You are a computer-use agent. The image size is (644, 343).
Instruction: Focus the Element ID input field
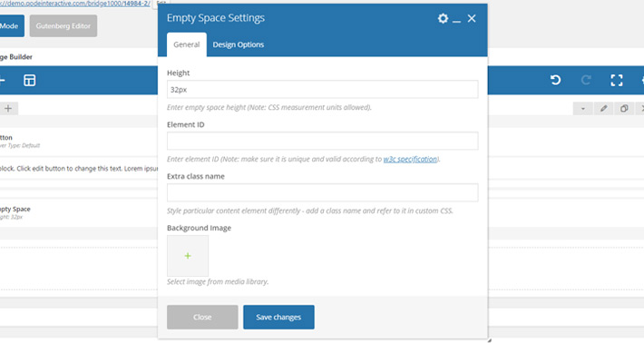coord(322,141)
